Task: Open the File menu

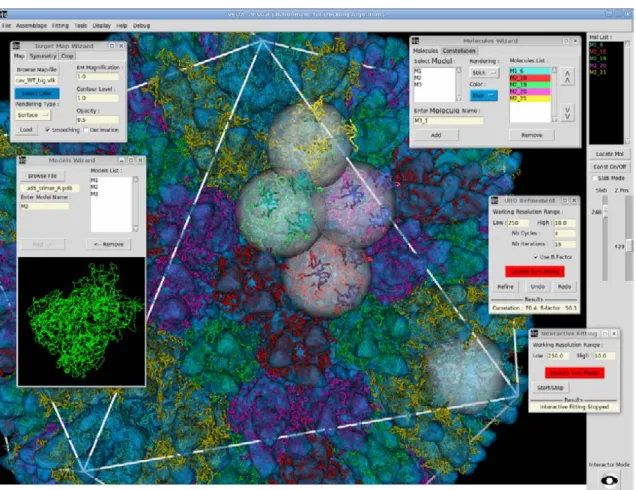Action: tap(6, 26)
